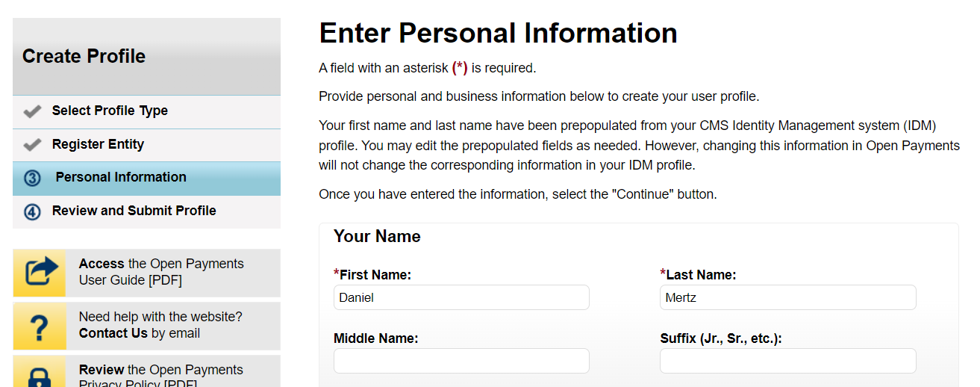Click the step 3 circle icon
Screen dimensions: 980x387
click(32, 179)
